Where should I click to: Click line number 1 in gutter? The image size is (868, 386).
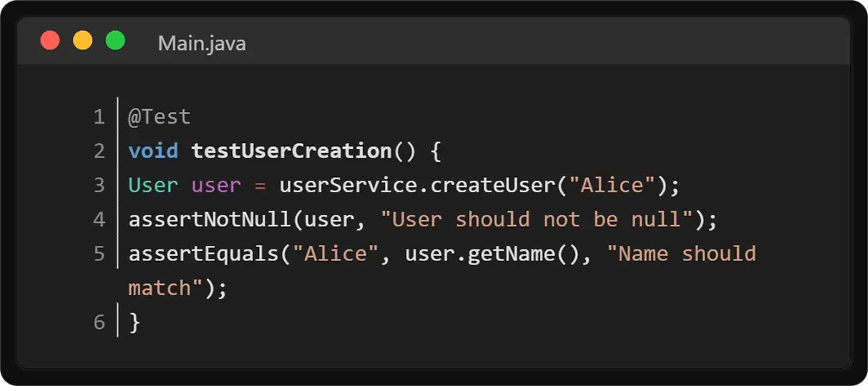(x=99, y=116)
